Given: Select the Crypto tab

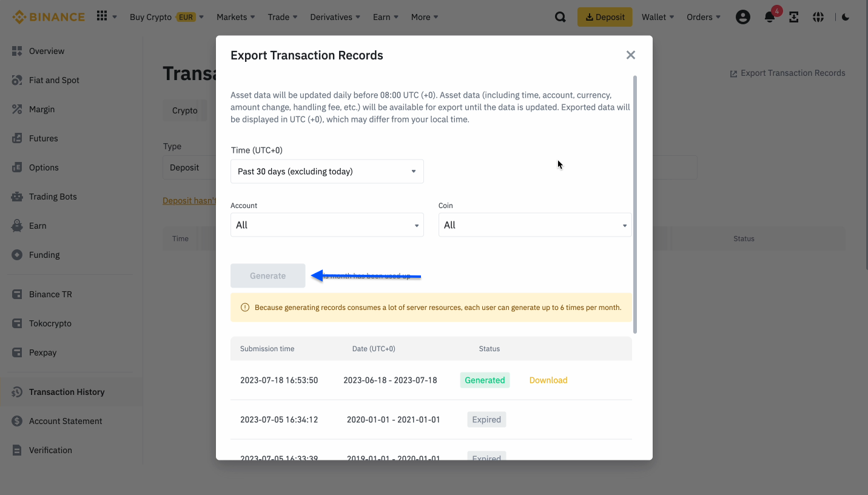Looking at the screenshot, I should click(x=185, y=110).
